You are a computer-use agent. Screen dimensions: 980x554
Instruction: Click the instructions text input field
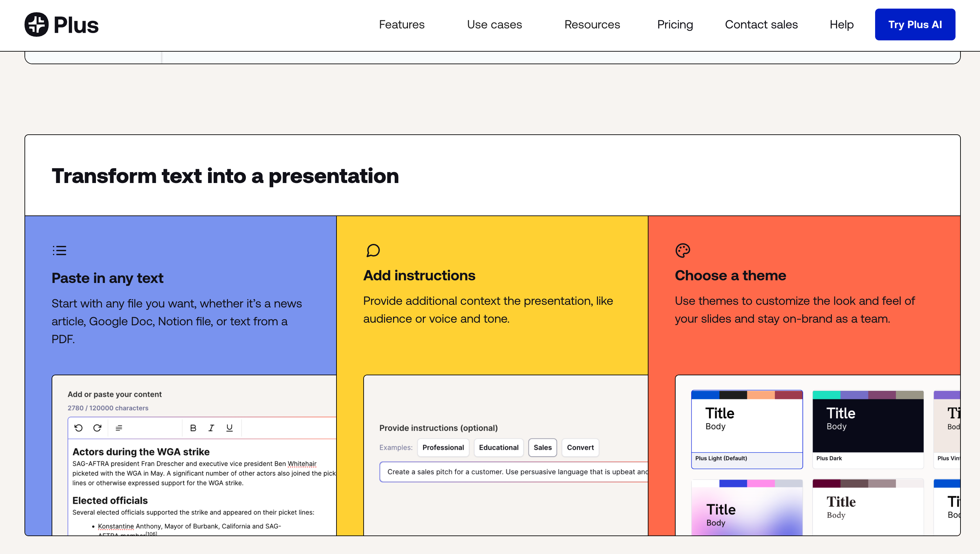(513, 472)
